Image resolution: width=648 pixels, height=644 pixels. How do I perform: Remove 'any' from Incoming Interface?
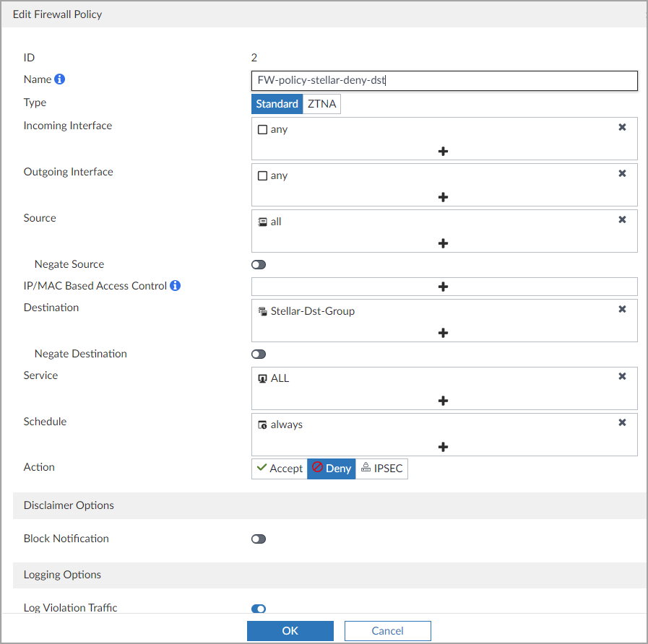(x=622, y=127)
